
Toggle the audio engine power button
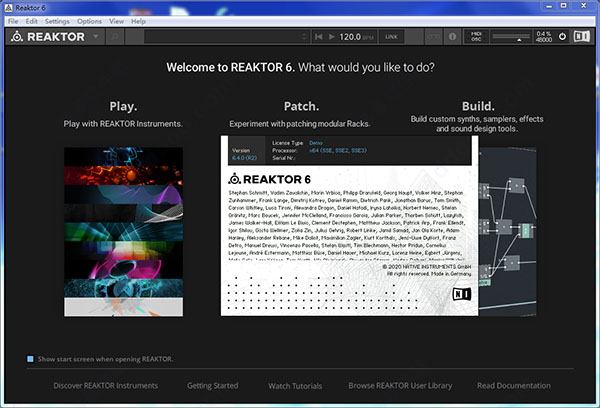pyautogui.click(x=562, y=37)
